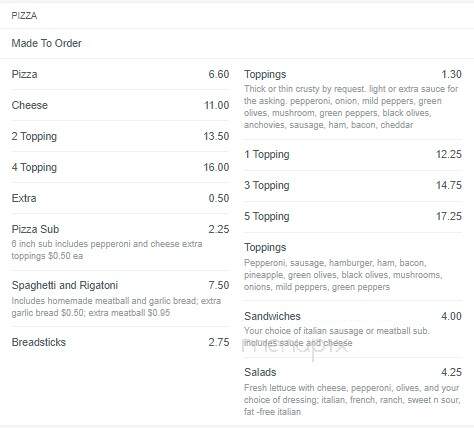Select the 2 Topping pizza entry
474x428 pixels.
coord(120,136)
